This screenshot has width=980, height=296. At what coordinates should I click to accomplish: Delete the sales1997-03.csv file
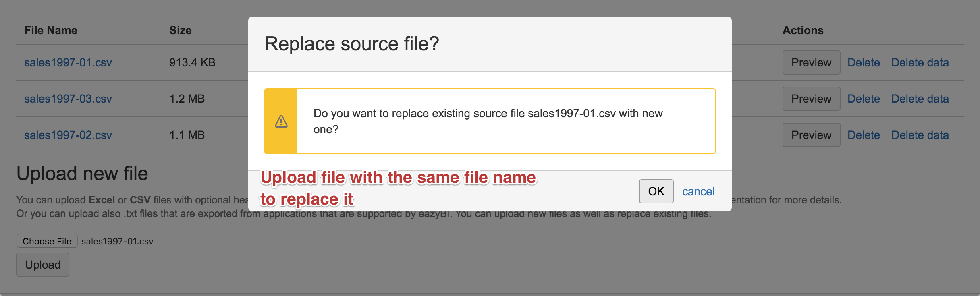tap(864, 99)
